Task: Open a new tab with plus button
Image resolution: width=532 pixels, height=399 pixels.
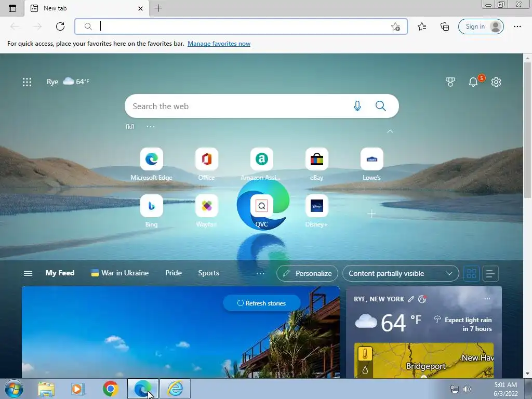Action: [x=158, y=8]
